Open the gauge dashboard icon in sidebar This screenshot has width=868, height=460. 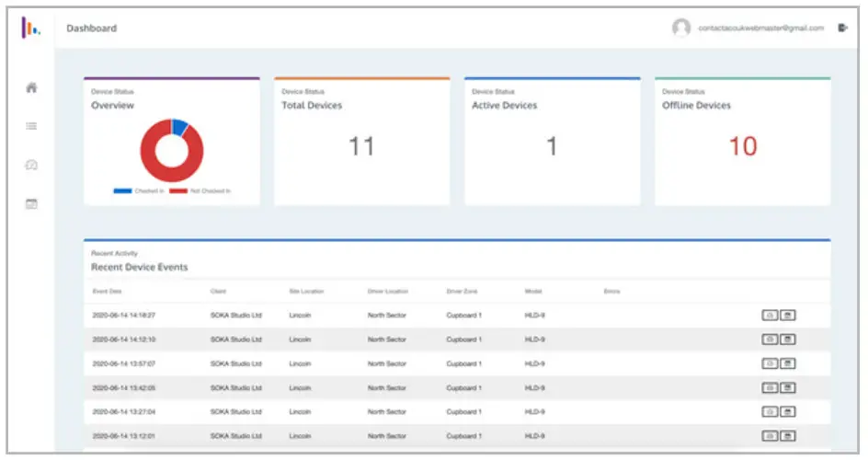31,165
